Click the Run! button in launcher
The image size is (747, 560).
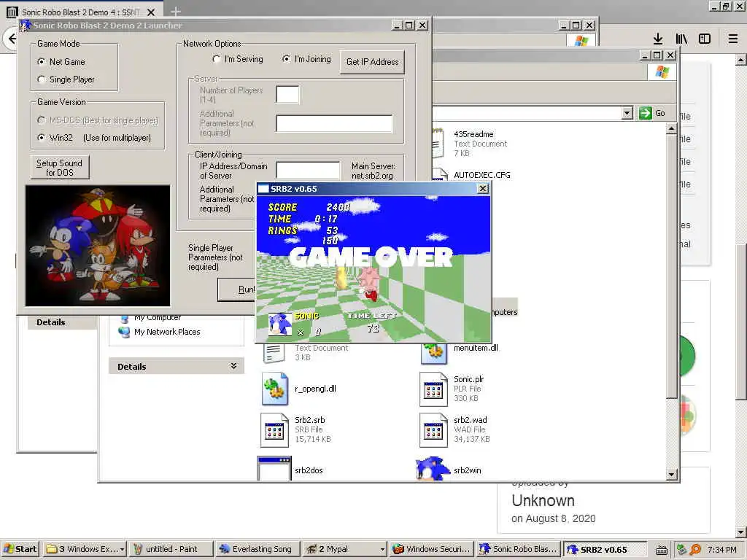coord(237,289)
